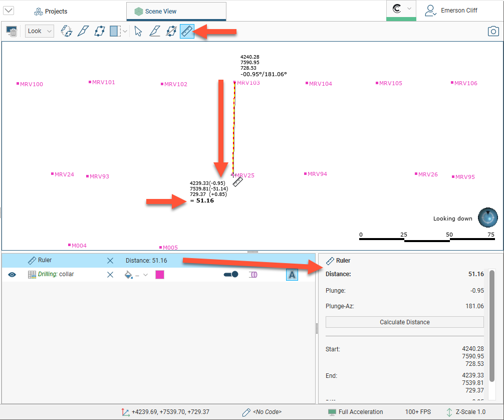Activate the Select arrow tool
The height and width of the screenshot is (420, 504).
tap(139, 31)
